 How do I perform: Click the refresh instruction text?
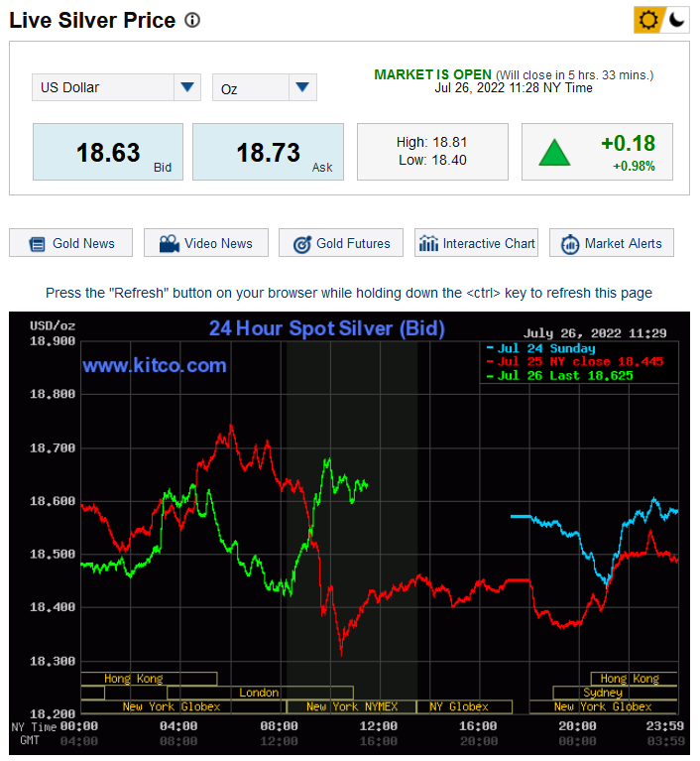click(349, 293)
